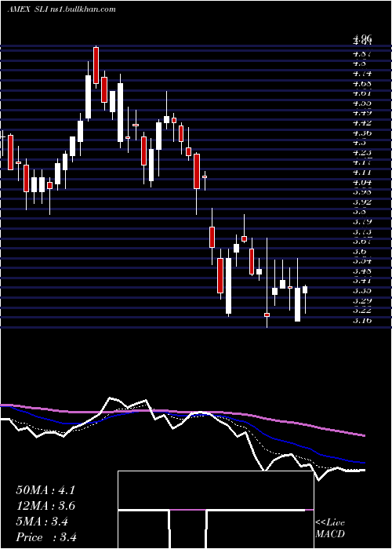Click the 4.23 price axis label

click(x=361, y=153)
